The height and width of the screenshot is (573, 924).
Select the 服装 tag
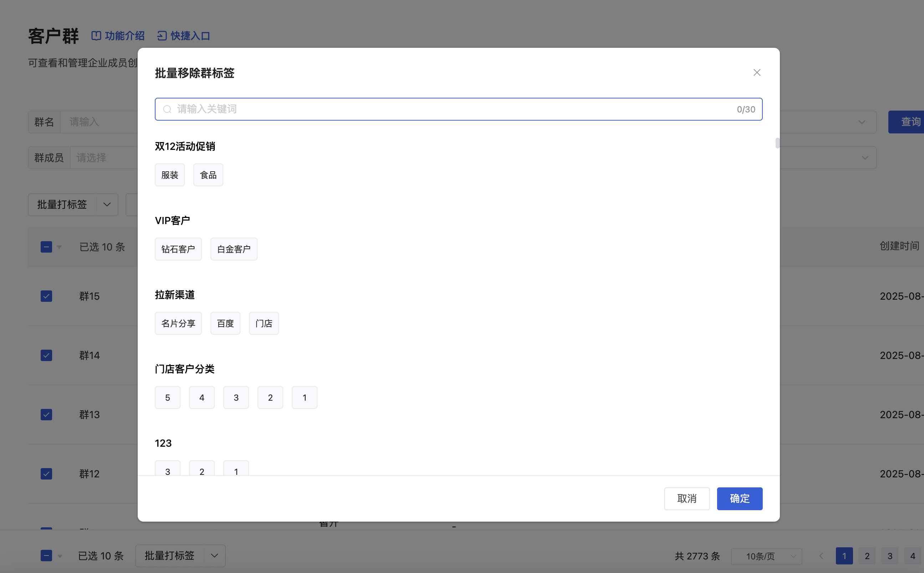[x=170, y=175]
